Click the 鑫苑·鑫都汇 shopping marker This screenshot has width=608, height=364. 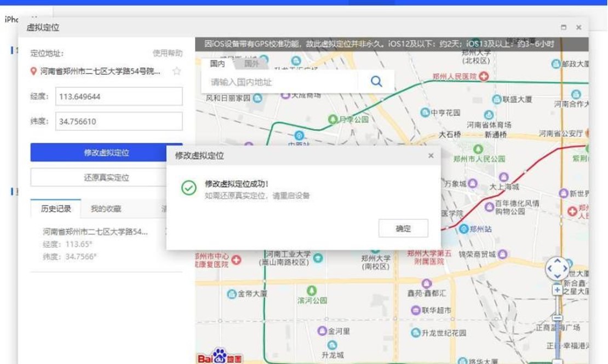[x=427, y=284]
